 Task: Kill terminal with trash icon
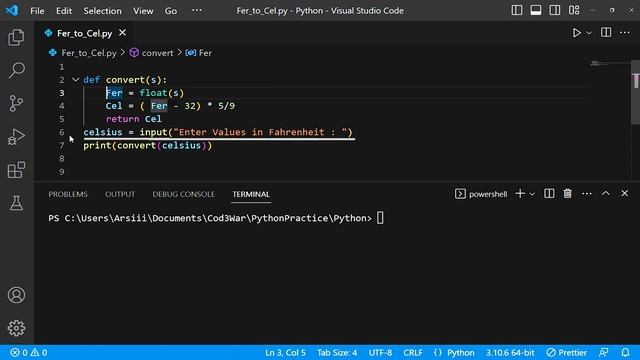[568, 193]
